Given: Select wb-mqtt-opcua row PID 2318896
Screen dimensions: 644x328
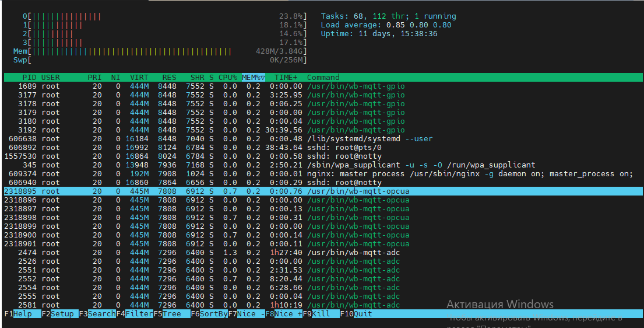Looking at the screenshot, I should (323, 200).
